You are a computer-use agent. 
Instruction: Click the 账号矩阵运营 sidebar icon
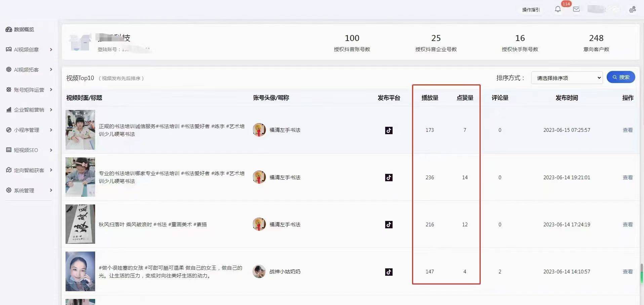[9, 90]
